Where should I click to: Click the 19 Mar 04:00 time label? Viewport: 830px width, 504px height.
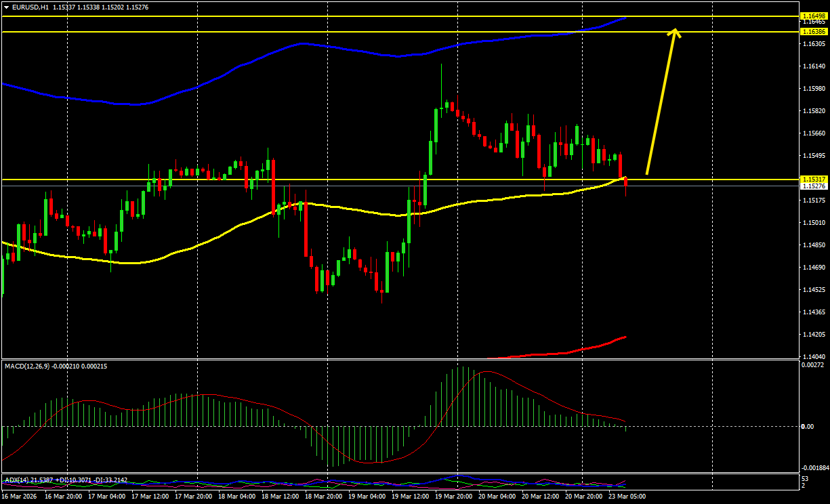367,497
